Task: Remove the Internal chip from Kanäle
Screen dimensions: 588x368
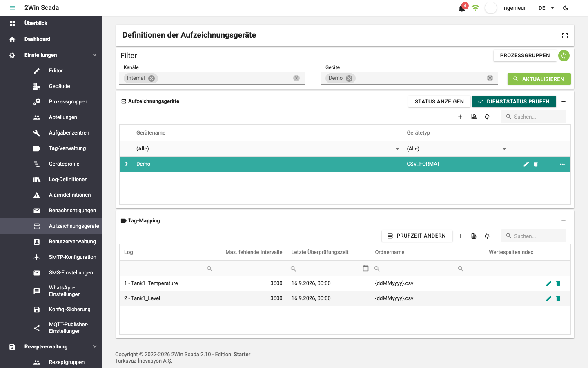Action: (x=151, y=78)
